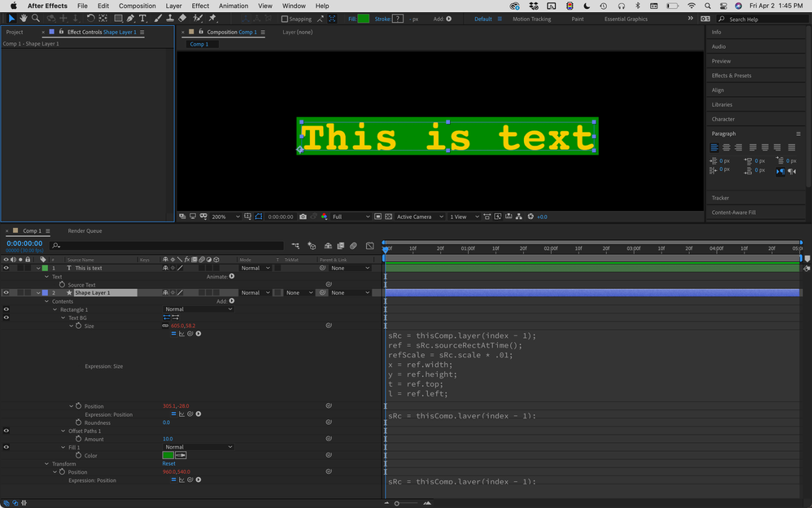Select the Horizontal Type tool
Image resolution: width=812 pixels, height=508 pixels.
pyautogui.click(x=143, y=19)
